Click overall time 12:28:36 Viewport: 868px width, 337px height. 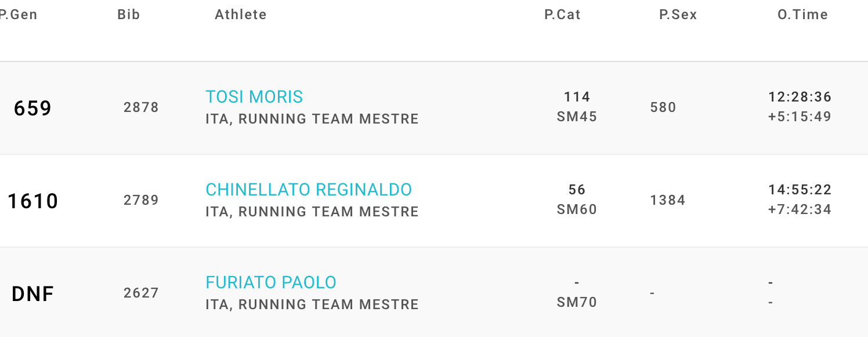click(x=800, y=97)
